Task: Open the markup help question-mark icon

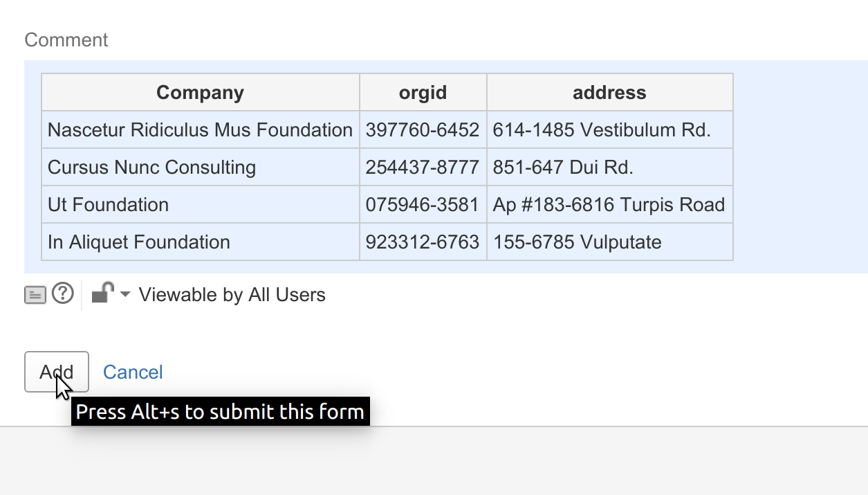Action: [63, 294]
